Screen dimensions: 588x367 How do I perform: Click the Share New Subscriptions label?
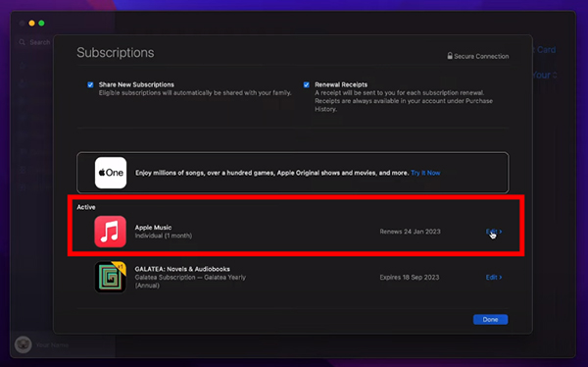[x=136, y=84]
